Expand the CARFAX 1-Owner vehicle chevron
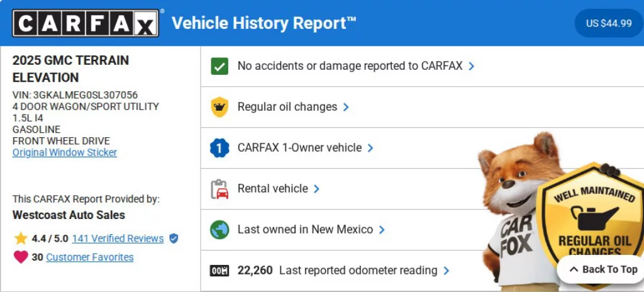The width and height of the screenshot is (644, 292). 370,148
